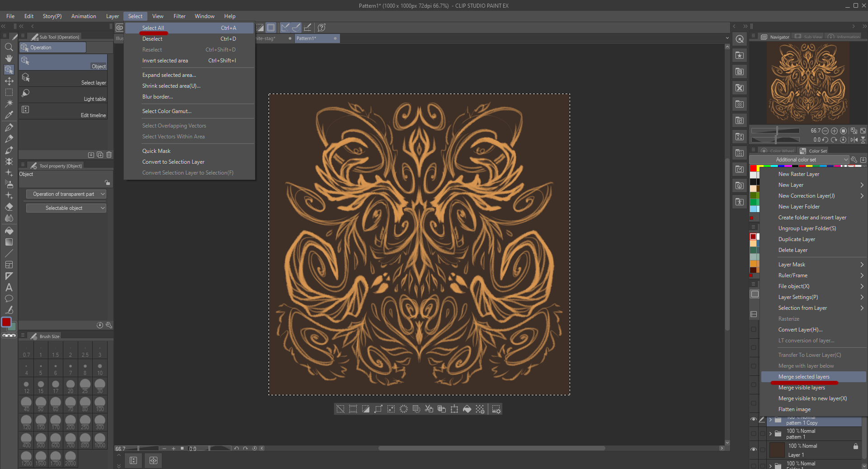
Task: Toggle visibility of Layer 1
Action: (x=753, y=450)
